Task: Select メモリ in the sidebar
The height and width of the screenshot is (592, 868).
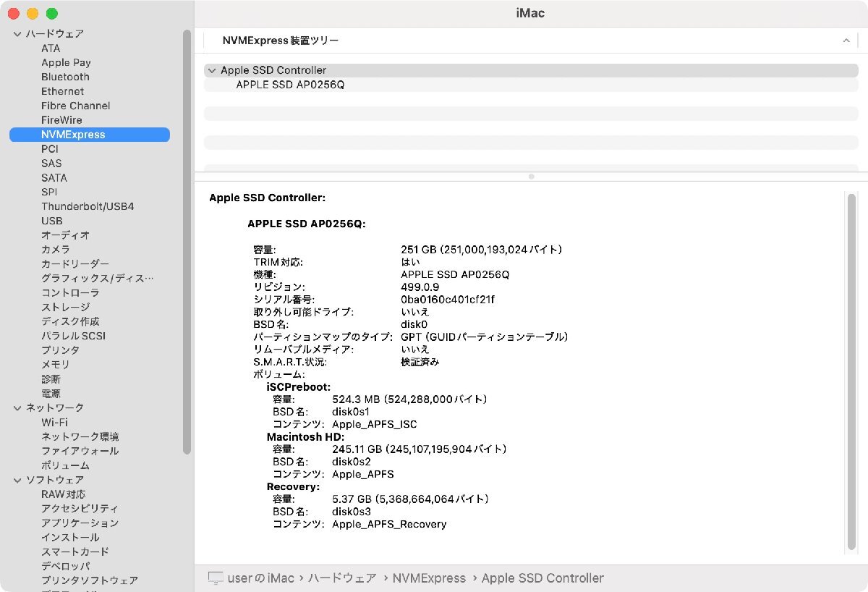Action: coord(56,365)
